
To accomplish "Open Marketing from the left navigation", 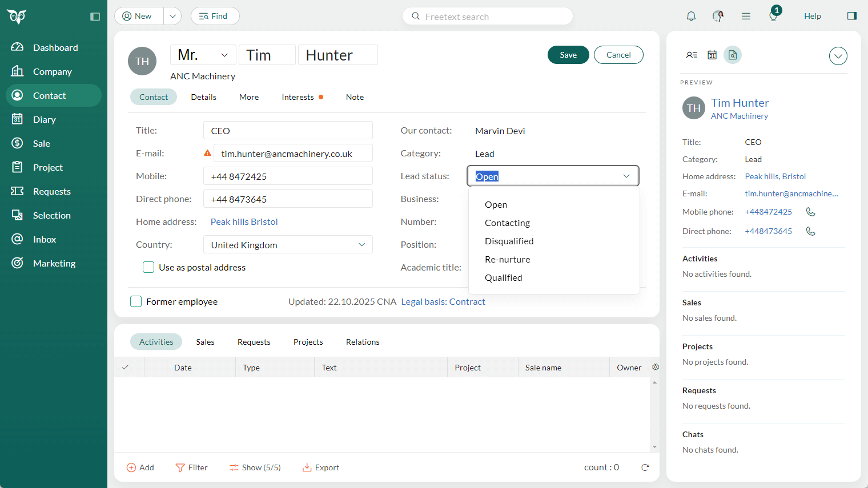I will pyautogui.click(x=54, y=263).
